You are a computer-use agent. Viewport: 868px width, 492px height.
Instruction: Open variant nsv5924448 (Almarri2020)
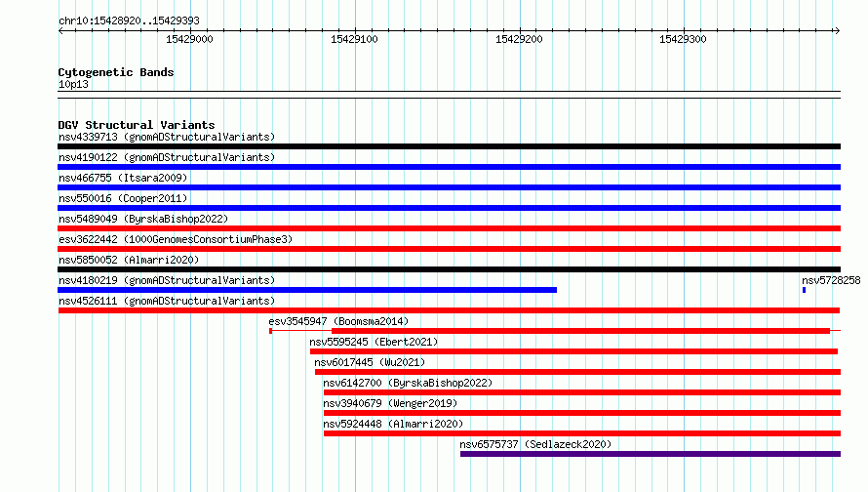pos(393,424)
